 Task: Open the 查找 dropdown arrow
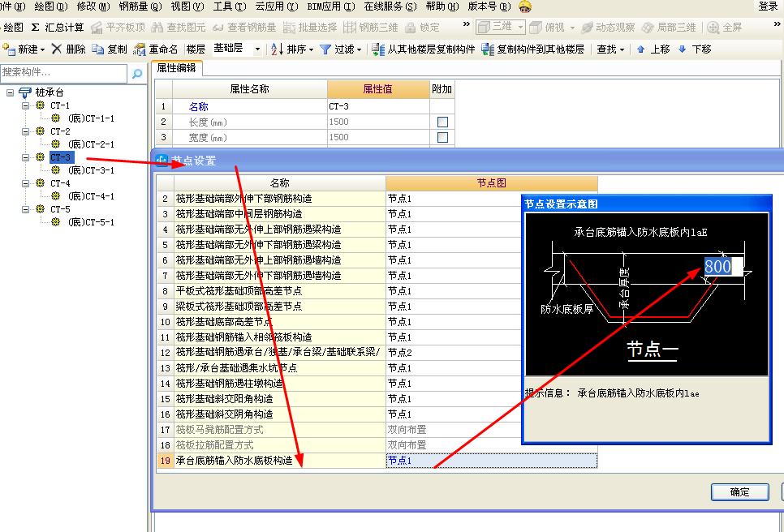[x=622, y=49]
